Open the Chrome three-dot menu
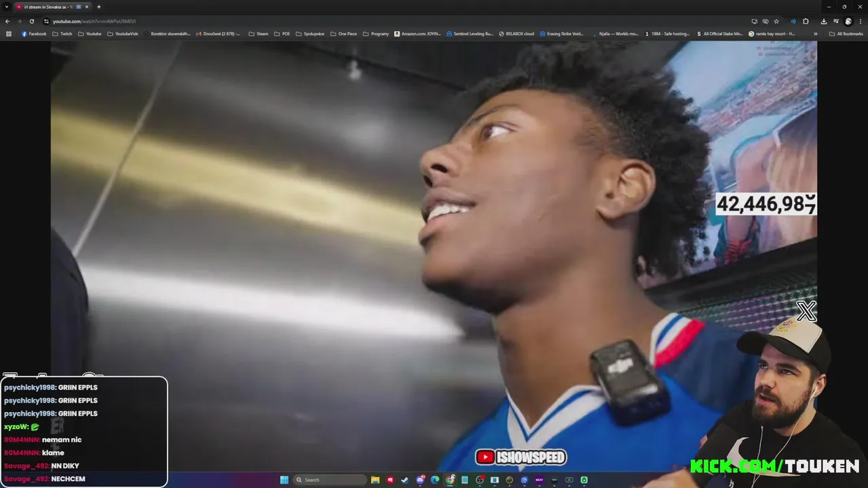Viewport: 868px width, 488px height. click(860, 21)
